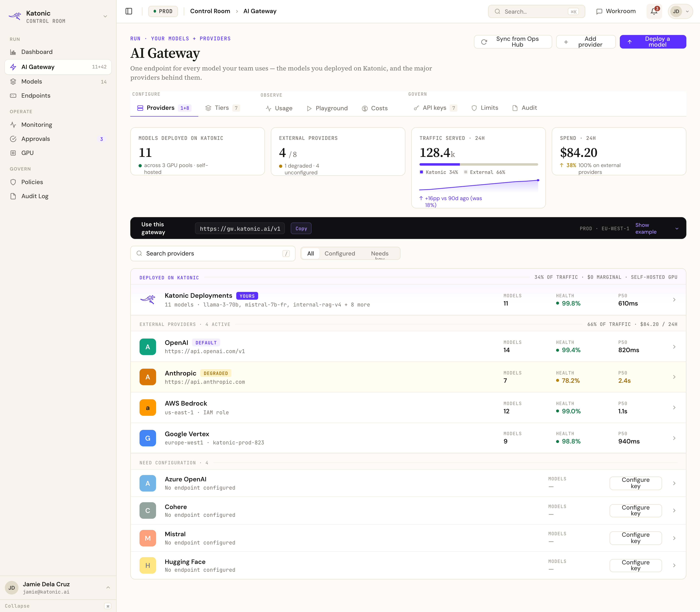Filter by Needs key providers
Screen dimensions: 700x612
tap(380, 253)
